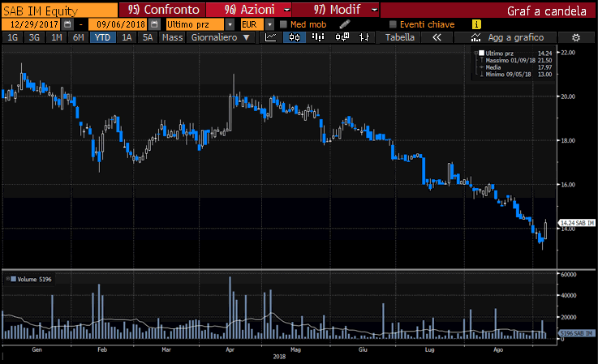
Task: Click the EUR currency field
Action: 252,24
